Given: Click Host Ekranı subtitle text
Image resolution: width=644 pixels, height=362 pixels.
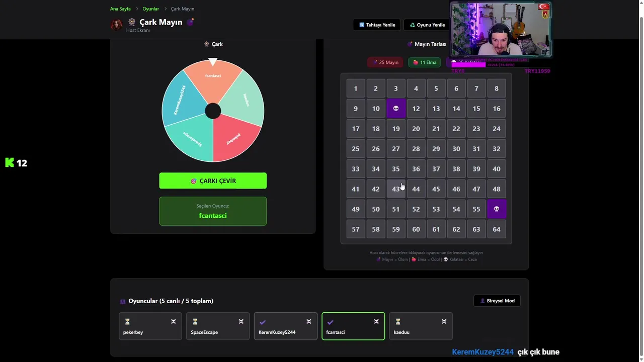Looking at the screenshot, I should click(x=138, y=30).
